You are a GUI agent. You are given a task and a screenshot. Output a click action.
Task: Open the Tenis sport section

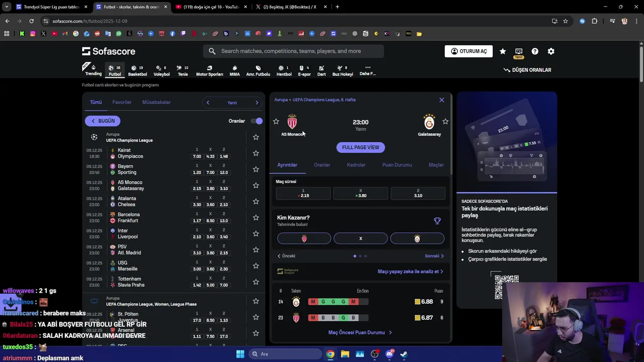pos(183,70)
